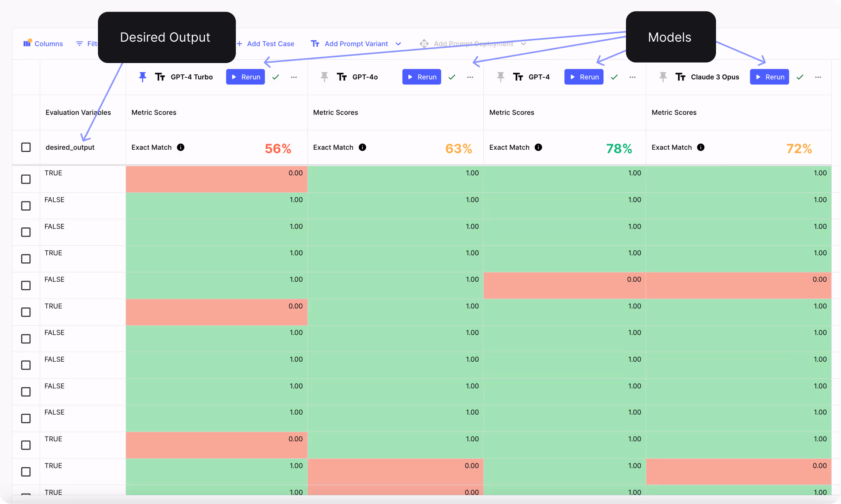The width and height of the screenshot is (841, 504).
Task: Check the desired_output header checkbox
Action: [x=26, y=147]
